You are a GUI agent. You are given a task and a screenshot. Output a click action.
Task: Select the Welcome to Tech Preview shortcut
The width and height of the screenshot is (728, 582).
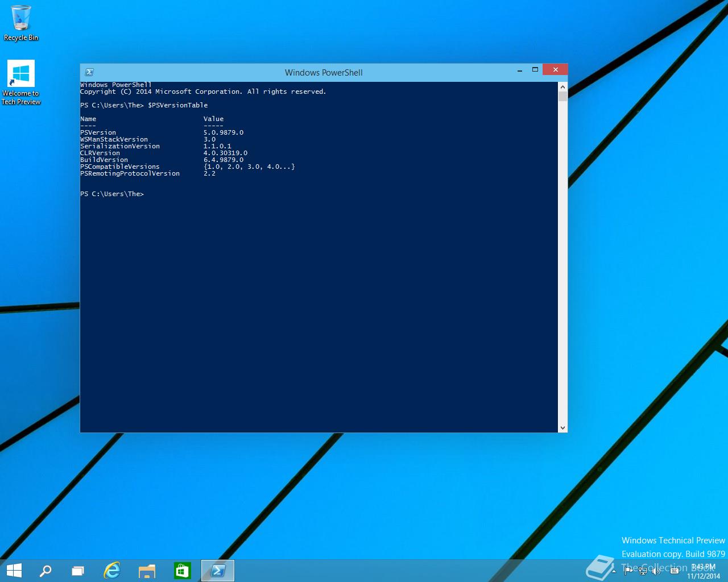coord(21,83)
